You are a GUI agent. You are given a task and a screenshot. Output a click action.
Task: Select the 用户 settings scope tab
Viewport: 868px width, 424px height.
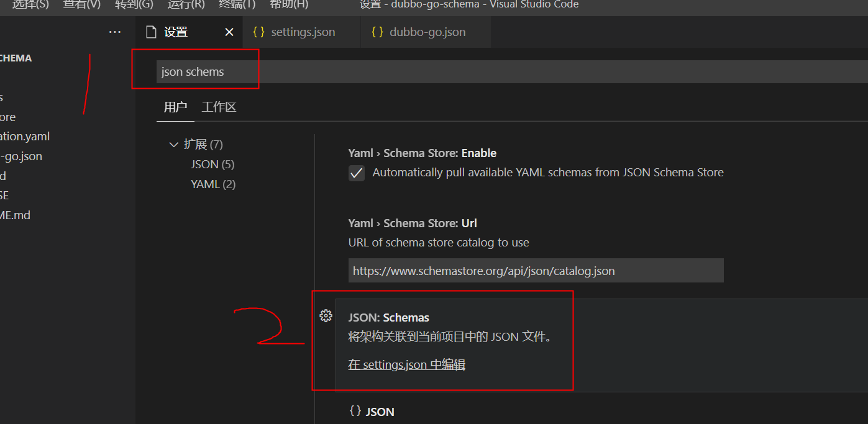tap(175, 107)
